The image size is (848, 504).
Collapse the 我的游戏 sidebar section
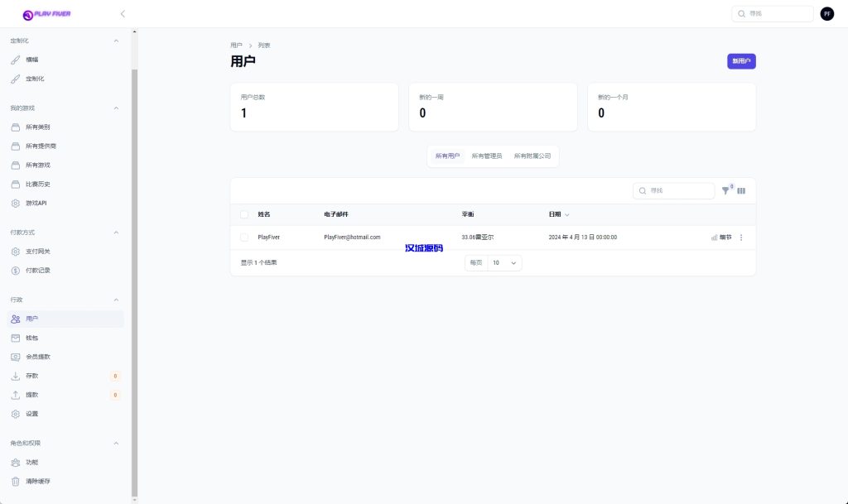(x=116, y=108)
